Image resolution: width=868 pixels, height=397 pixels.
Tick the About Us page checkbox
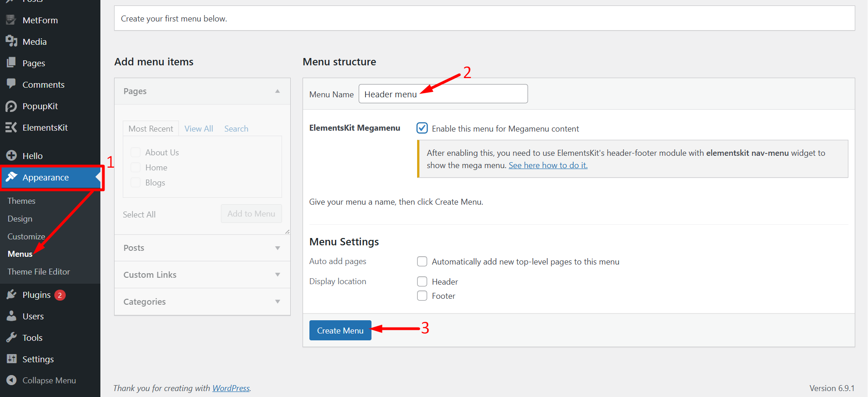click(x=136, y=152)
